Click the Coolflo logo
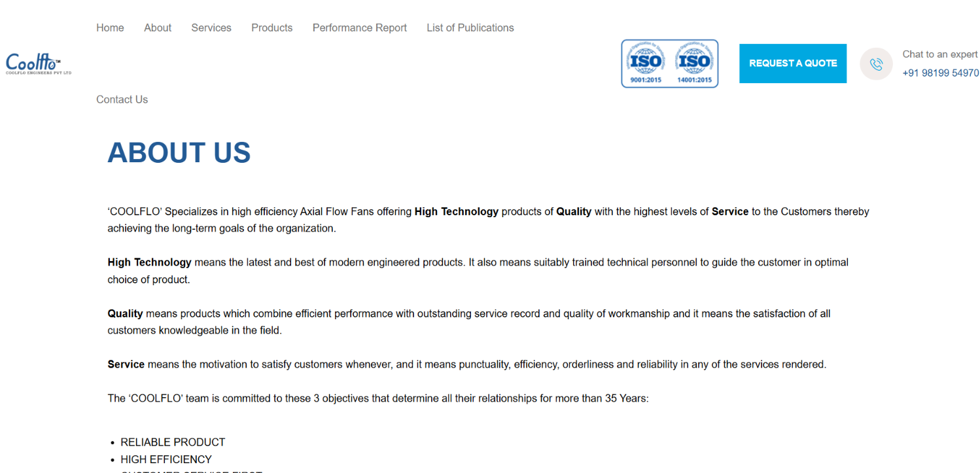The height and width of the screenshot is (473, 980). pyautogui.click(x=39, y=64)
